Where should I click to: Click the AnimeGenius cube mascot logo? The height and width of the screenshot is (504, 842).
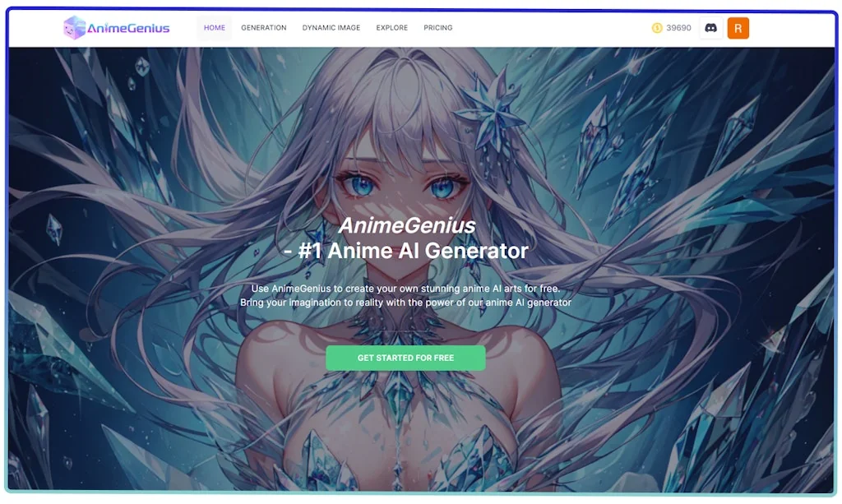72,27
